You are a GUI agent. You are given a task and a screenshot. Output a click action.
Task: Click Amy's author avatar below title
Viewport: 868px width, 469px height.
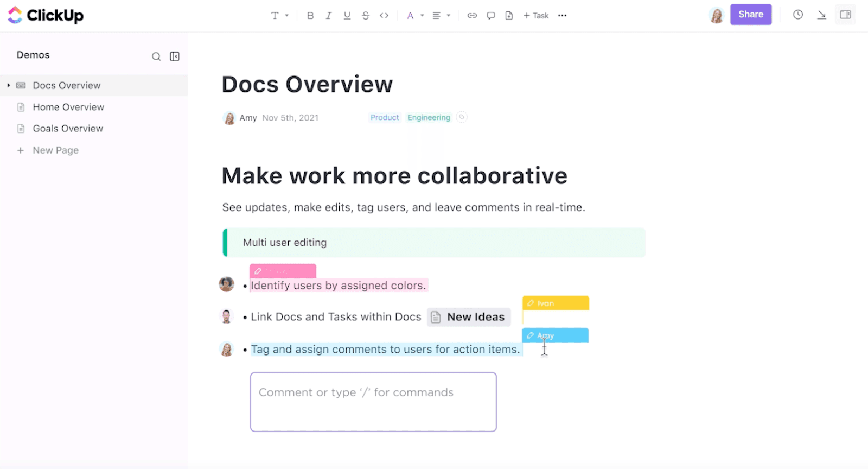point(229,118)
